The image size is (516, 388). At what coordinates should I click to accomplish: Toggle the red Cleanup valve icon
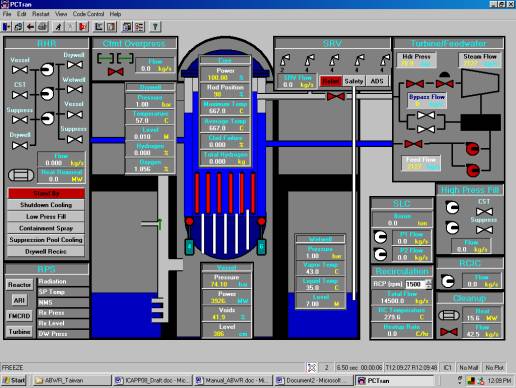click(449, 332)
